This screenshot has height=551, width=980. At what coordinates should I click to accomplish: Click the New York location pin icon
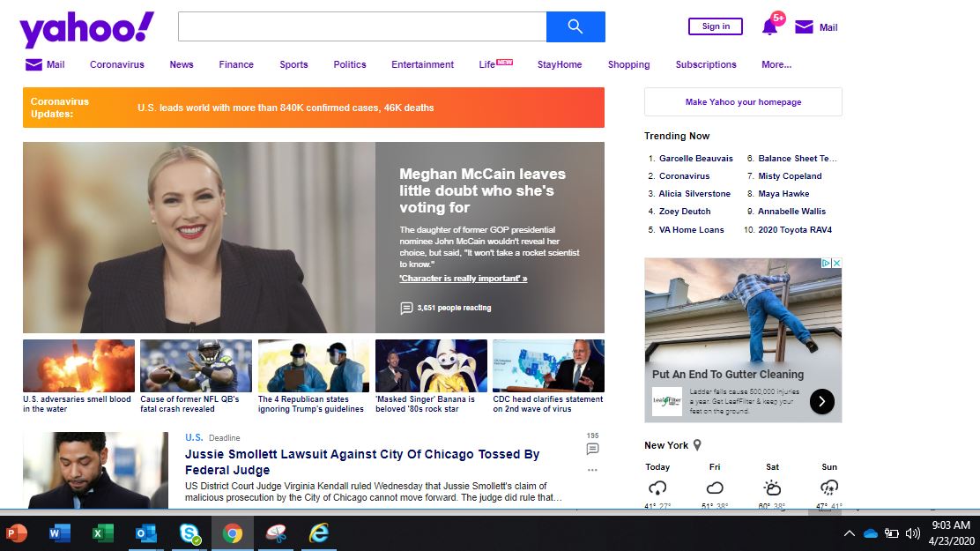tap(697, 445)
